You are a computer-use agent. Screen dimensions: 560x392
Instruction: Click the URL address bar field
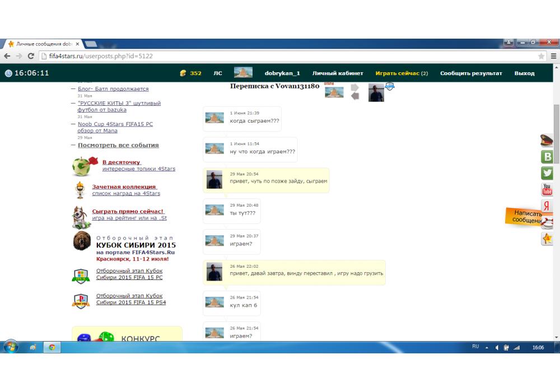(x=280, y=56)
